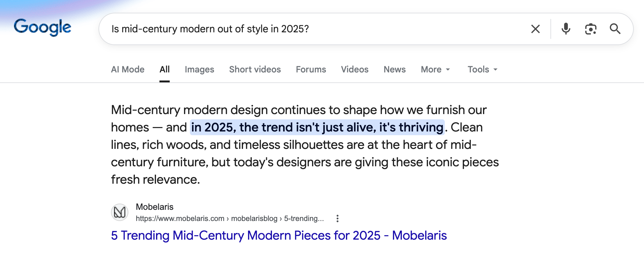Image resolution: width=644 pixels, height=253 pixels.
Task: Switch to the Videos tab
Action: tap(355, 69)
